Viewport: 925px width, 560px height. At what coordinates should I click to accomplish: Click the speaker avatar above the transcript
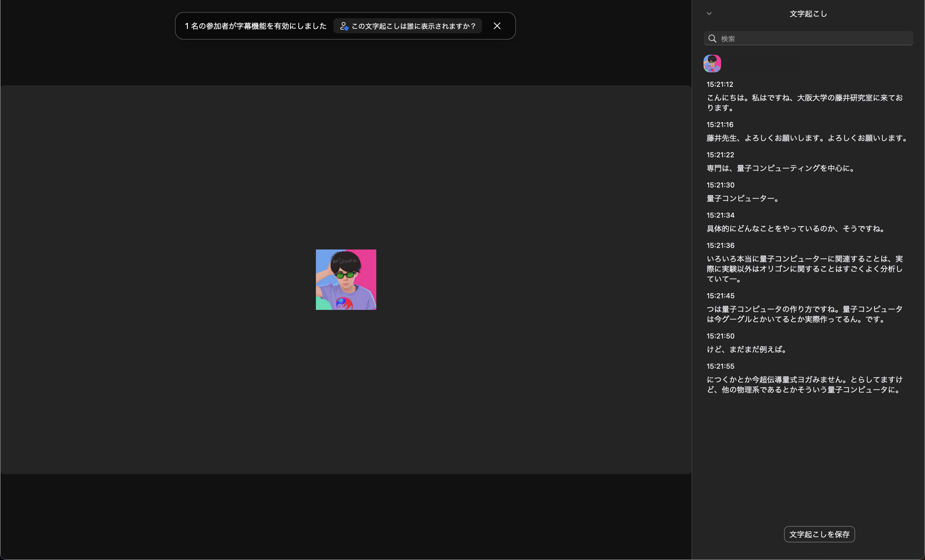pos(712,64)
